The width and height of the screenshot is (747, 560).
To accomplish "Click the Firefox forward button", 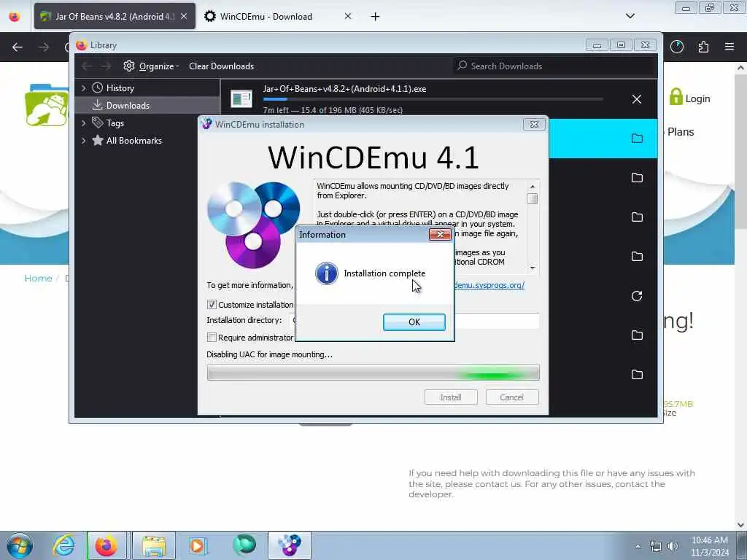I will pos(44,47).
